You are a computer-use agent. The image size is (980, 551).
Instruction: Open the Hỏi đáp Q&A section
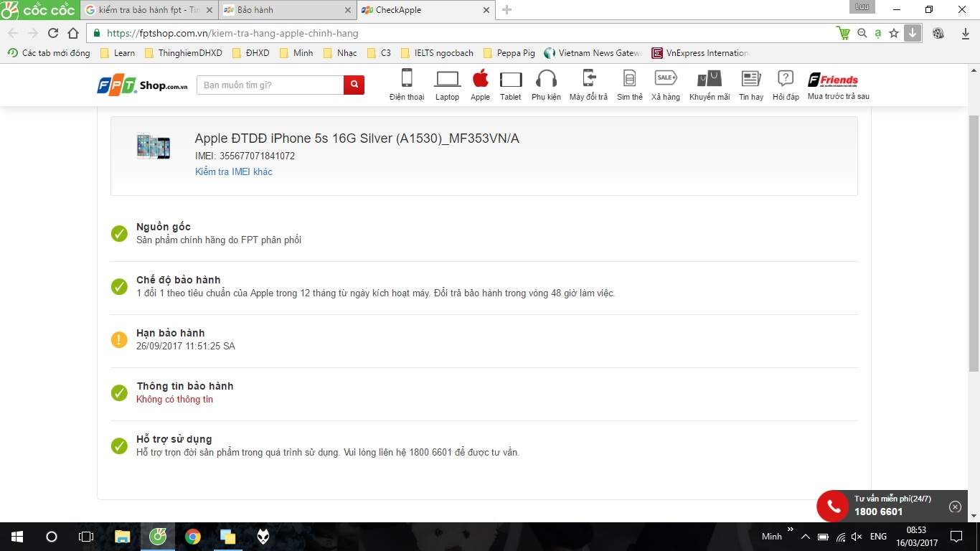click(x=786, y=85)
